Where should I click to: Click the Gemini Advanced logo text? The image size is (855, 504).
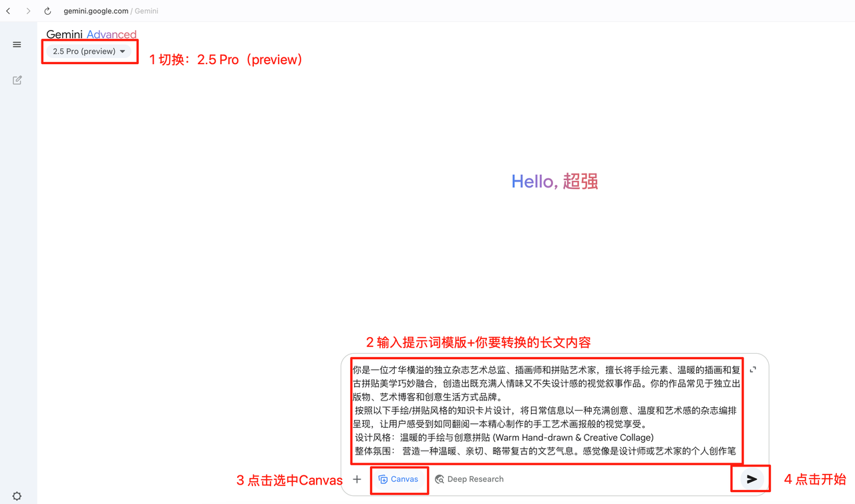(92, 35)
